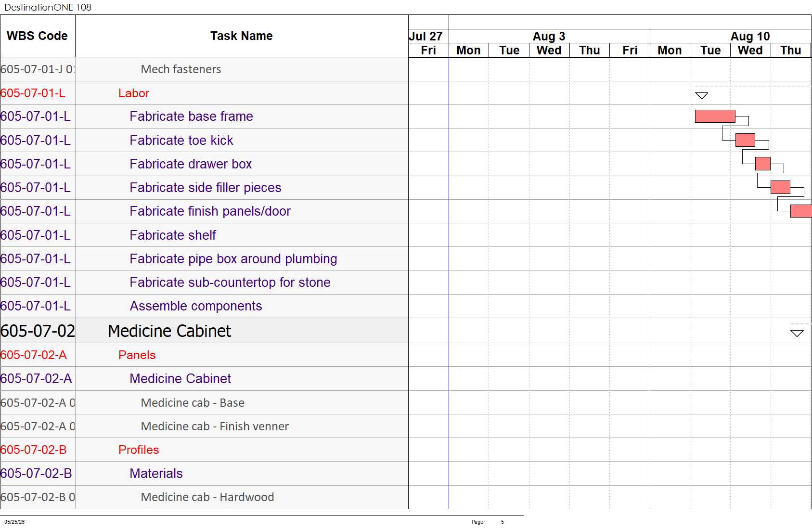Image resolution: width=812 pixels, height=528 pixels.
Task: Click the Assemble components task
Action: click(x=196, y=306)
